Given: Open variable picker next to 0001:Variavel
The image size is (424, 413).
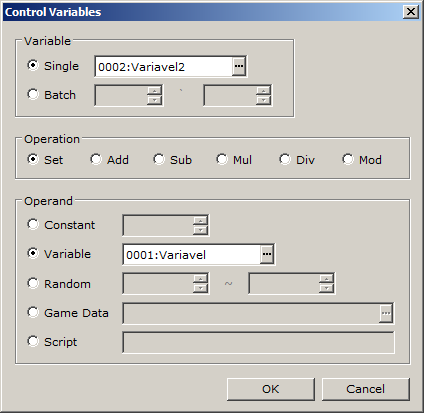Looking at the screenshot, I should pyautogui.click(x=267, y=254).
